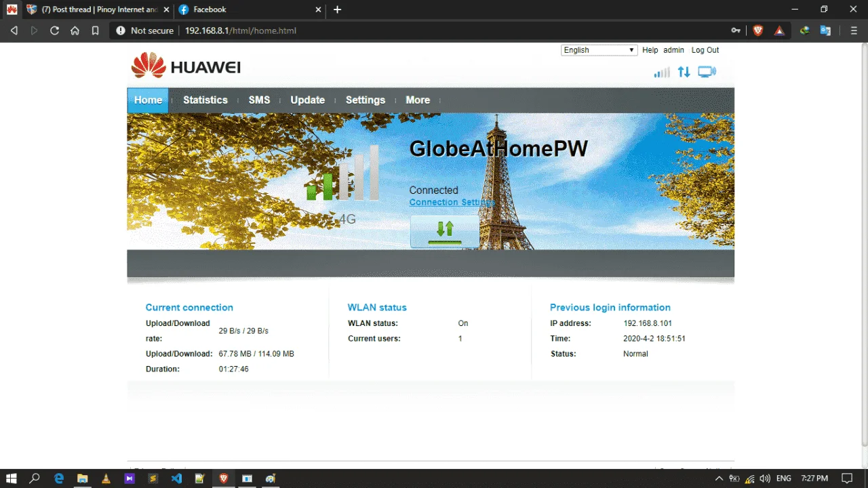Click the data transfer arrows icon in header

click(x=684, y=72)
